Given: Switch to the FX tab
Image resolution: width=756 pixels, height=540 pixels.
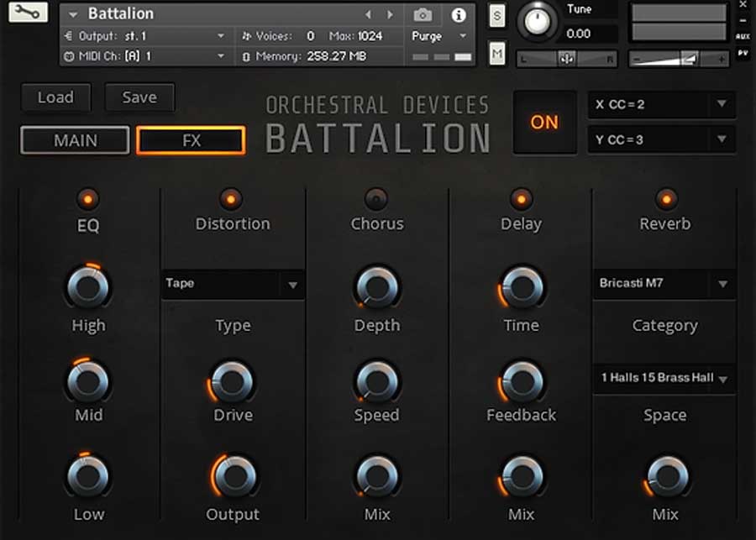Looking at the screenshot, I should pos(191,140).
